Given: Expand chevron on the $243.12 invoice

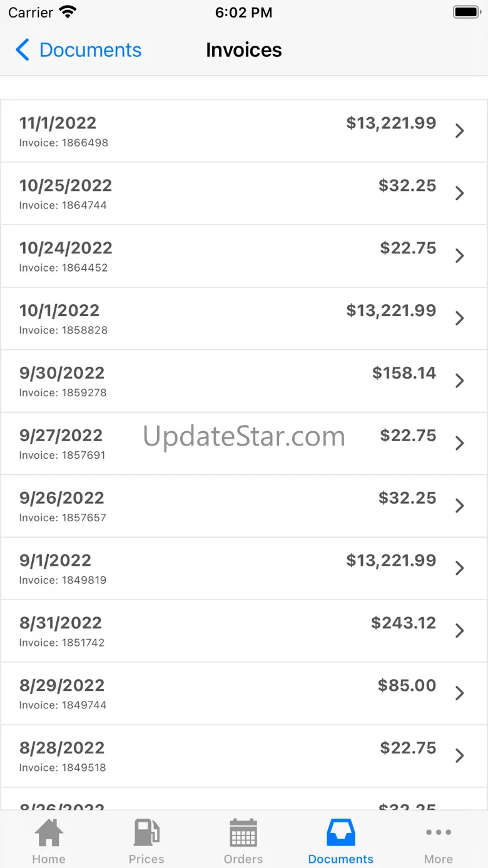Looking at the screenshot, I should coord(460,631).
